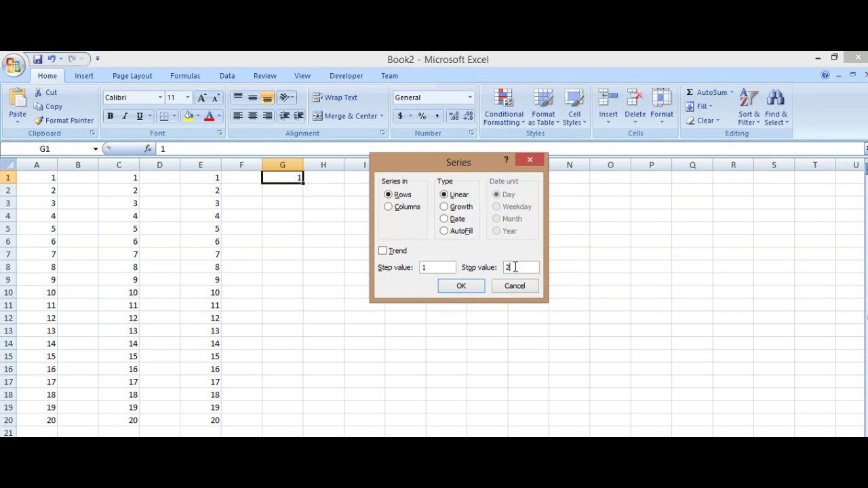Click the Paste icon
Image resolution: width=868 pixels, height=488 pixels.
(18, 99)
